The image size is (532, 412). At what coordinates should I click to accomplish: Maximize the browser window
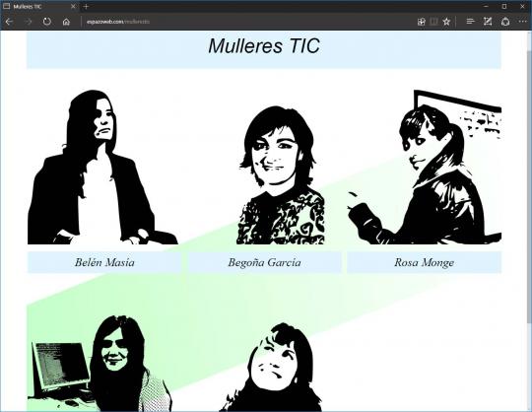504,6
